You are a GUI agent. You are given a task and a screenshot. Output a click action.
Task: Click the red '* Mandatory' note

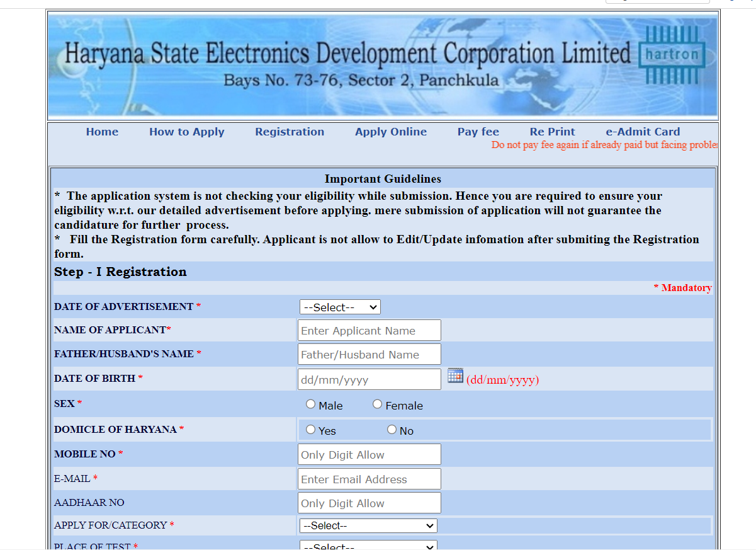(x=683, y=288)
